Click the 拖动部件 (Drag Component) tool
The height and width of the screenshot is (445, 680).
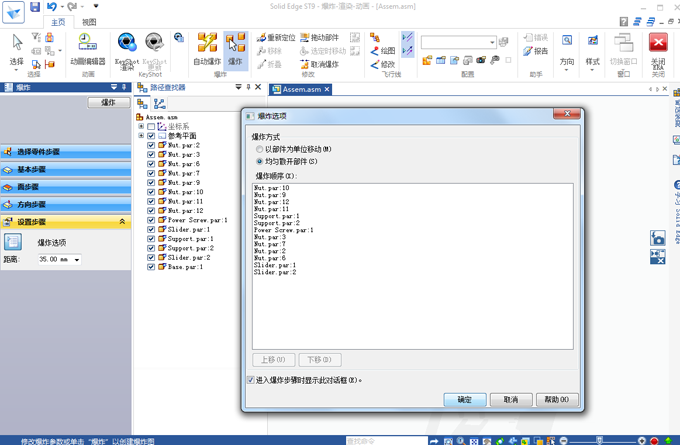click(x=320, y=38)
